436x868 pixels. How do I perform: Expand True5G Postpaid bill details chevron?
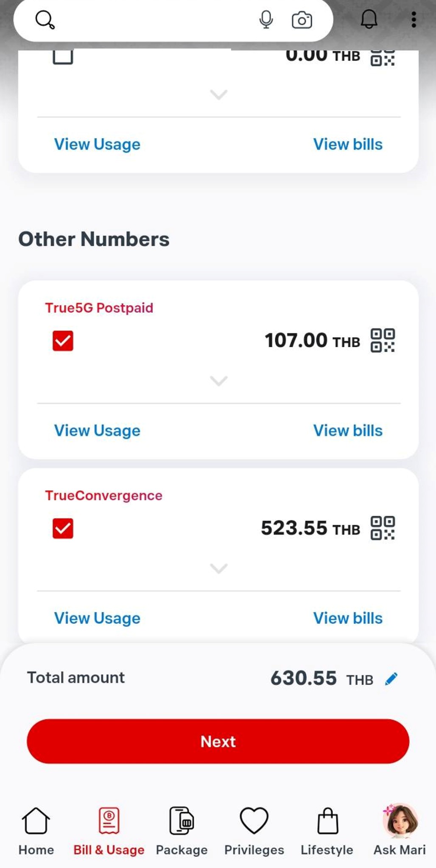point(219,380)
